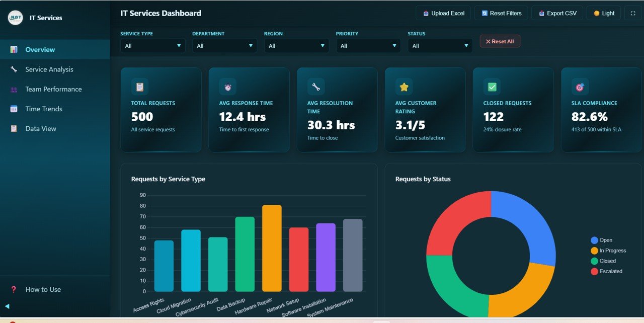Select the Data View sidebar icon
This screenshot has width=644, height=323.
pyautogui.click(x=13, y=128)
